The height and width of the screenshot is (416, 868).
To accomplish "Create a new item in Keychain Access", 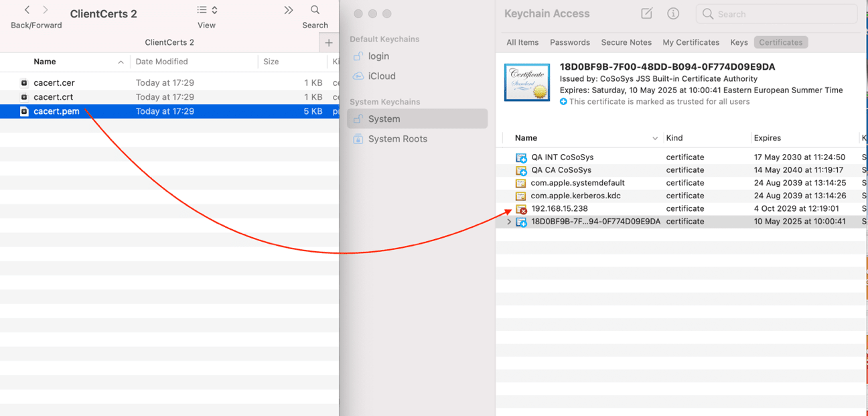I will [x=646, y=13].
